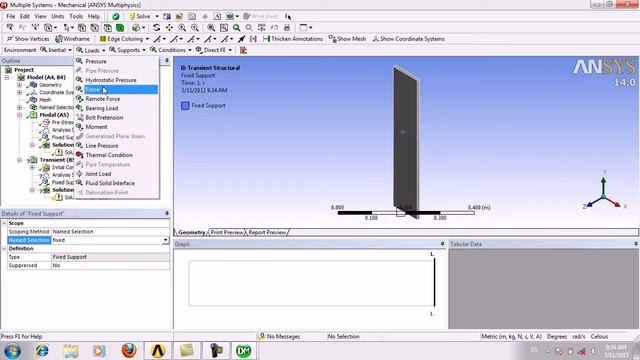Click the Windows Start button
640x360 pixels.
pos(12,351)
